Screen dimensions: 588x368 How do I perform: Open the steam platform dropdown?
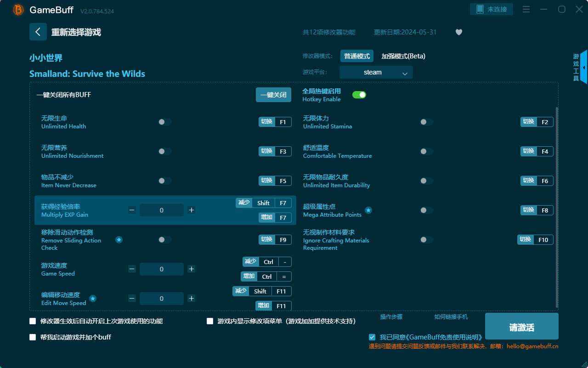376,72
